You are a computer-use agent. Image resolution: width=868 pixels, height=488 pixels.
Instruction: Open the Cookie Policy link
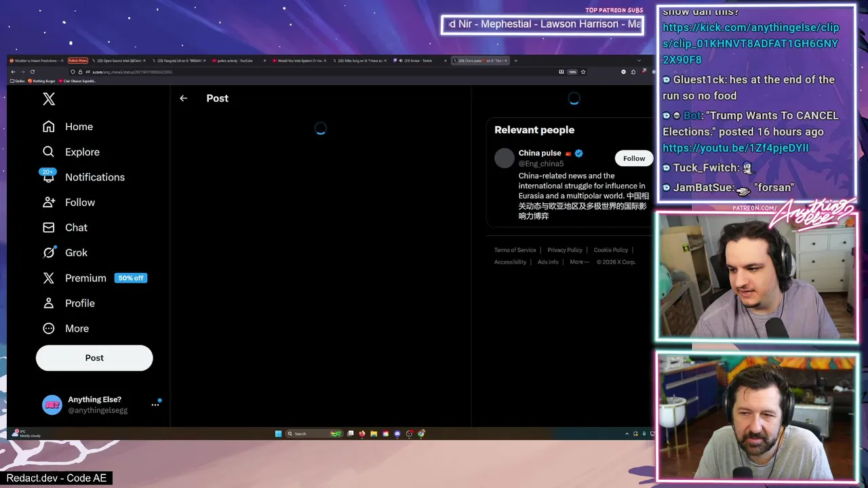(x=611, y=250)
